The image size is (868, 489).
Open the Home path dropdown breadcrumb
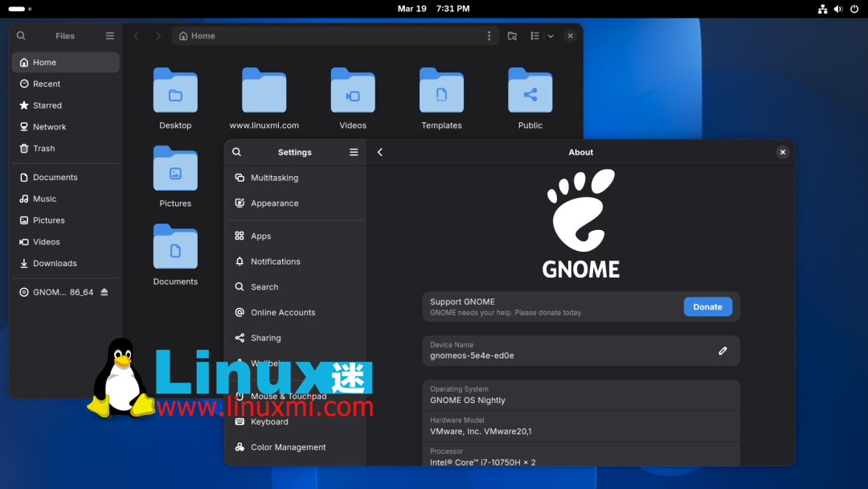[x=195, y=35]
